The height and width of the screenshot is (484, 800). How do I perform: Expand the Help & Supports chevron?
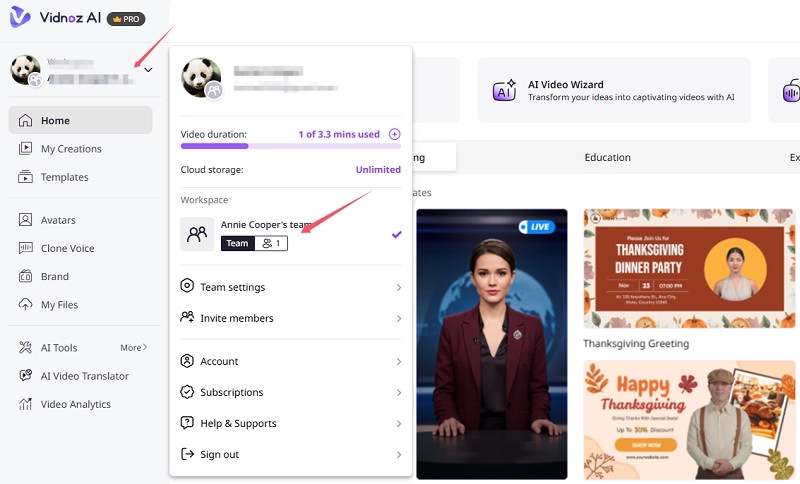click(x=399, y=424)
